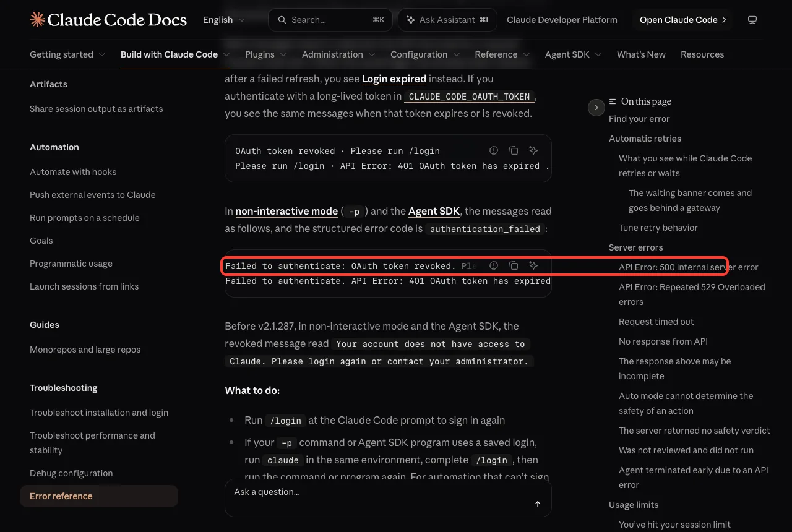Jump to Usage limits section
Screen dimensions: 792x532
tap(634, 505)
